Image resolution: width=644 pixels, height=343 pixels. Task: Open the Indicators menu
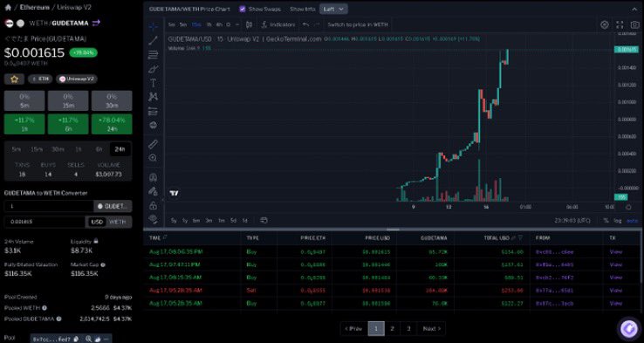tap(279, 24)
